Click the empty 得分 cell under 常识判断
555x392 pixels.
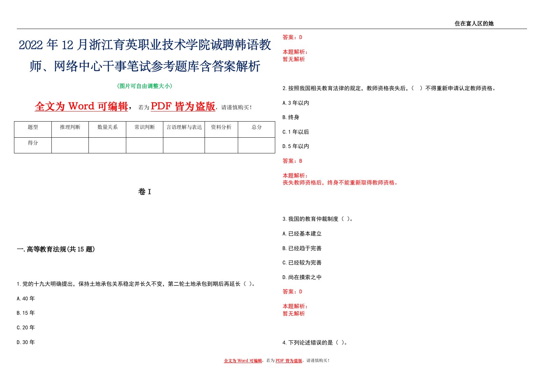click(144, 145)
